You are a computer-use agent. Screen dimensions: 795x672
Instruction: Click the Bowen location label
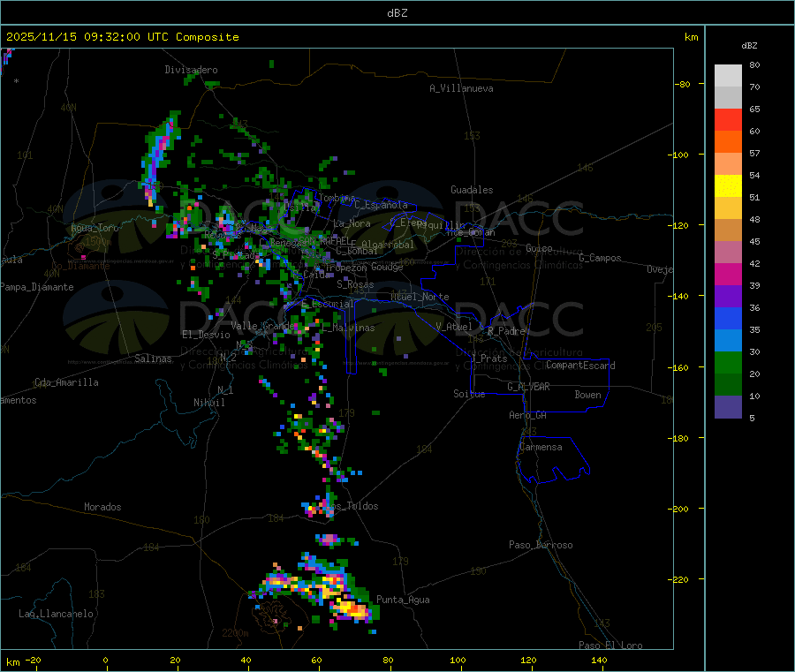(587, 395)
